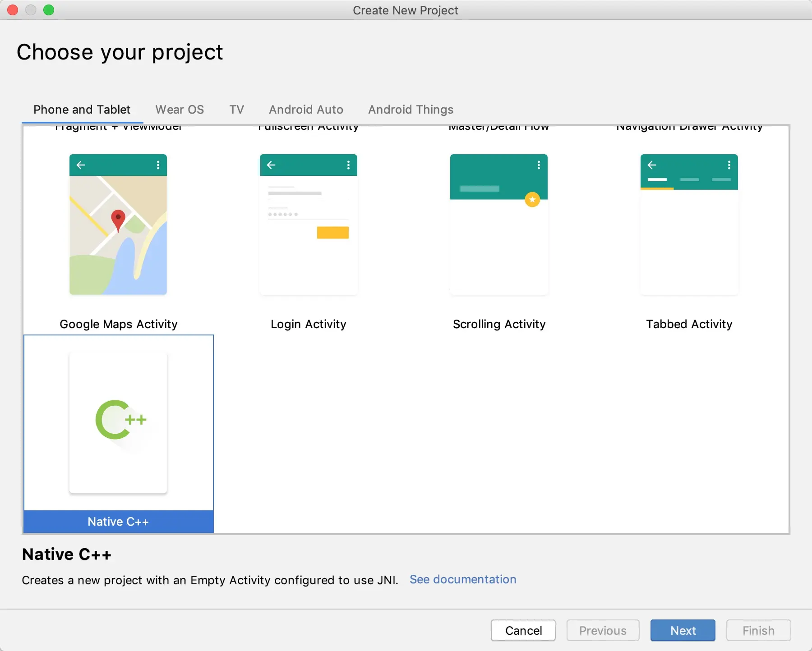Click the green C++ logo icon
Screen dimensions: 812x651
121,420
